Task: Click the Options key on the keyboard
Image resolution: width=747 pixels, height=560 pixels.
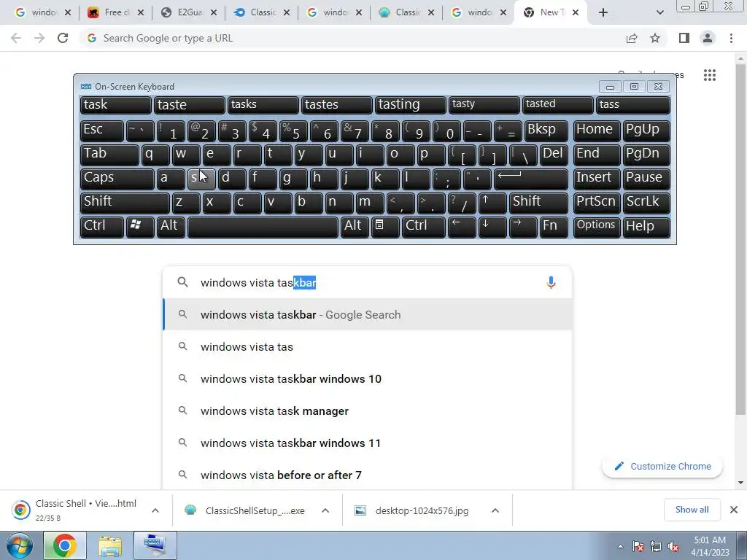Action: coord(597,226)
